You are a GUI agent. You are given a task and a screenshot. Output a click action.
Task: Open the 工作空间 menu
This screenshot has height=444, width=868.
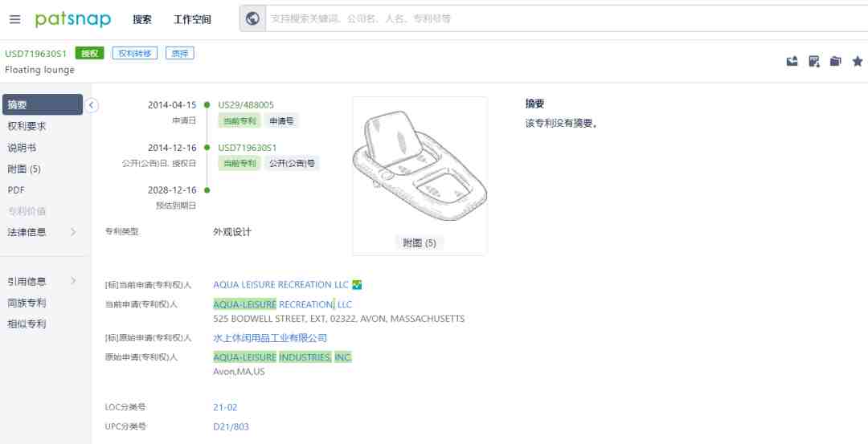coord(192,19)
